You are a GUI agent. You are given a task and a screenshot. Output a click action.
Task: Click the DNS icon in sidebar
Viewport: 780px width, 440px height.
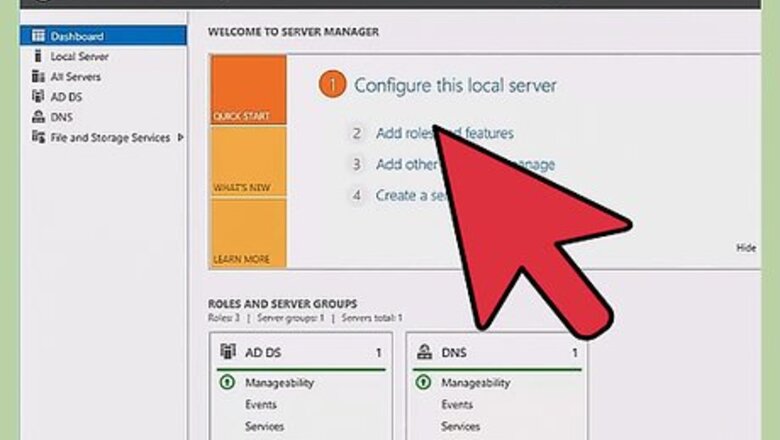tap(38, 116)
